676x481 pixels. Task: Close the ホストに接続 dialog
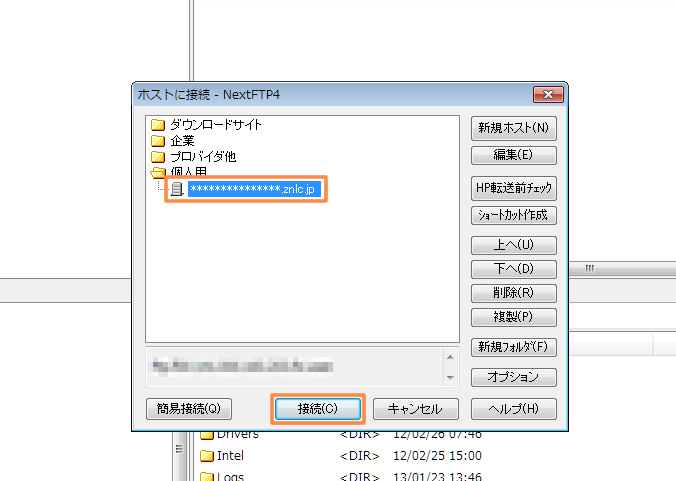[x=548, y=94]
